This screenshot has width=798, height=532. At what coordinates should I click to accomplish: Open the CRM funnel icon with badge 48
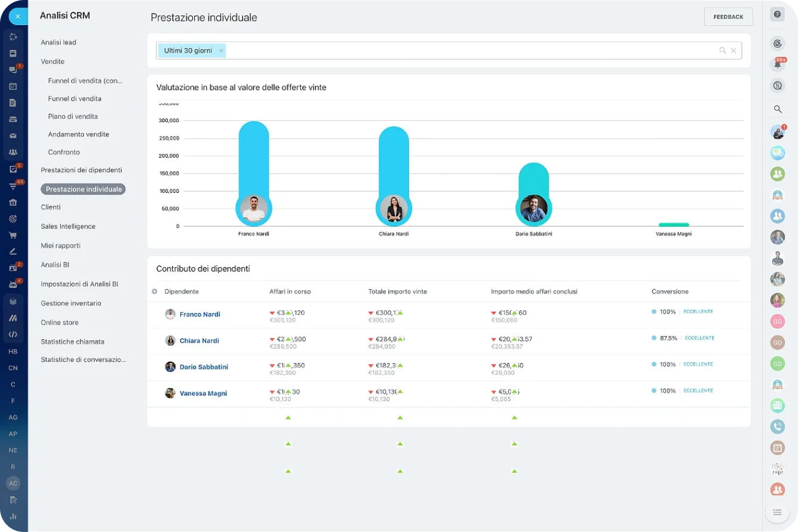(x=13, y=186)
